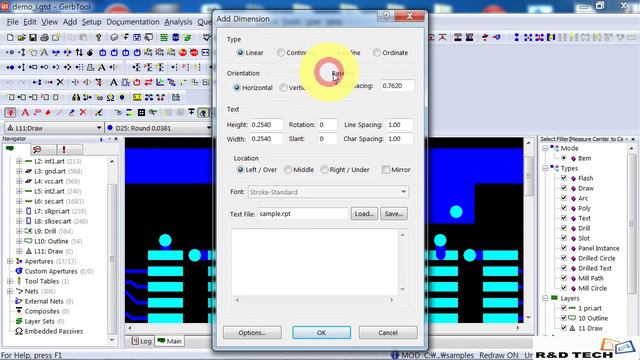This screenshot has width=640, height=360.
Task: Click the Text Height input field
Action: [x=266, y=124]
